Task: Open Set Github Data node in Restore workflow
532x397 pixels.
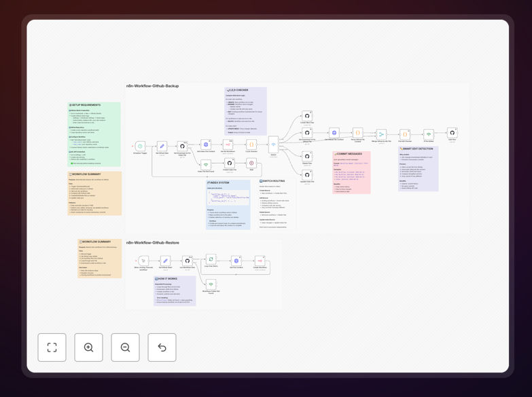Action: click(x=165, y=261)
